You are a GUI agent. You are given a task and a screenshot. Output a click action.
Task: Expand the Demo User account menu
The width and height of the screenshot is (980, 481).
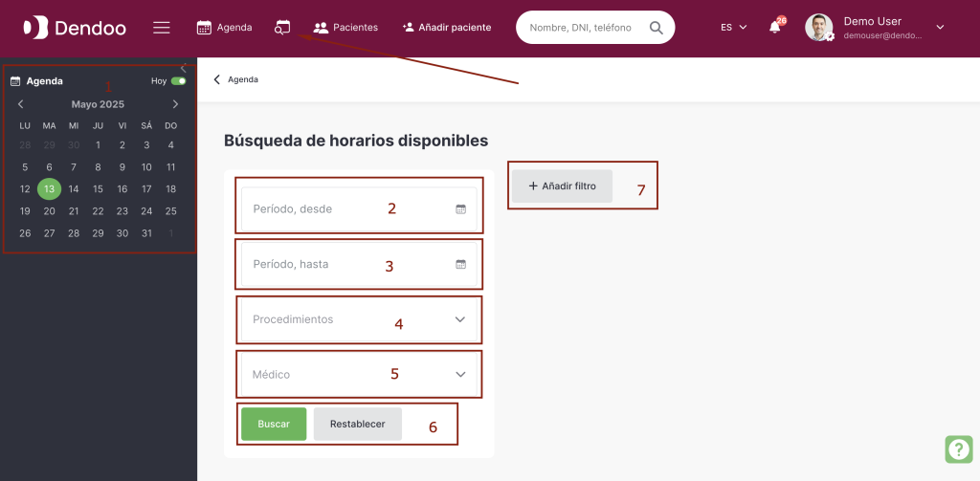[940, 27]
